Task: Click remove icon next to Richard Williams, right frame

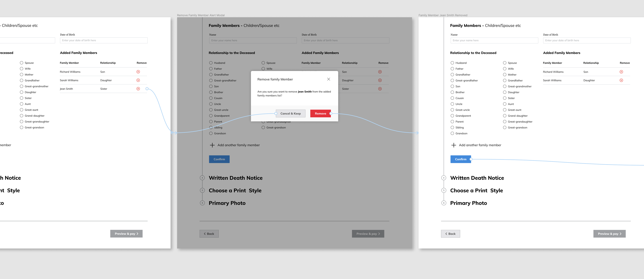Action: (621, 72)
